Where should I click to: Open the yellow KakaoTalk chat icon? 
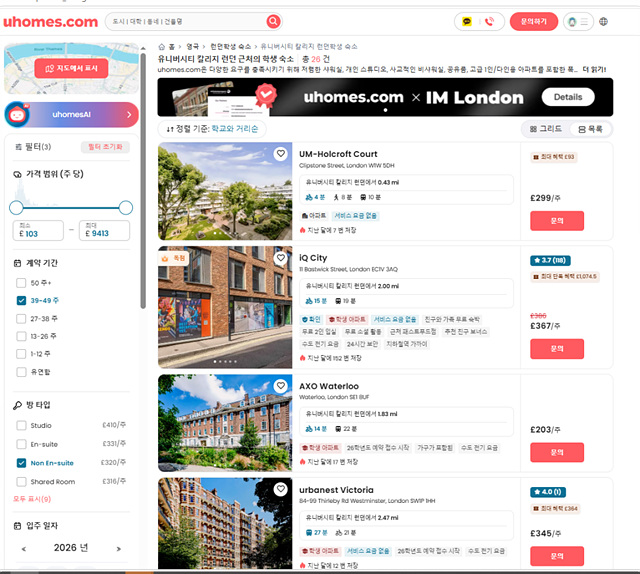(466, 21)
